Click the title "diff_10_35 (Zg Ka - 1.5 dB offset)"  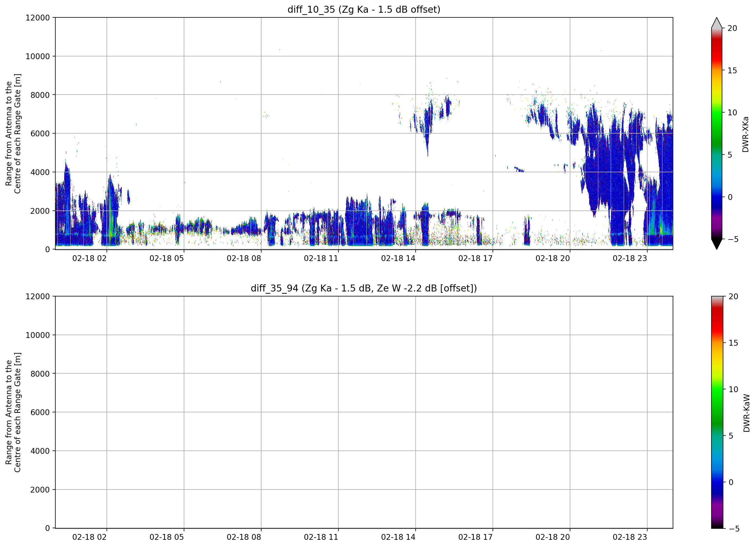coord(364,9)
